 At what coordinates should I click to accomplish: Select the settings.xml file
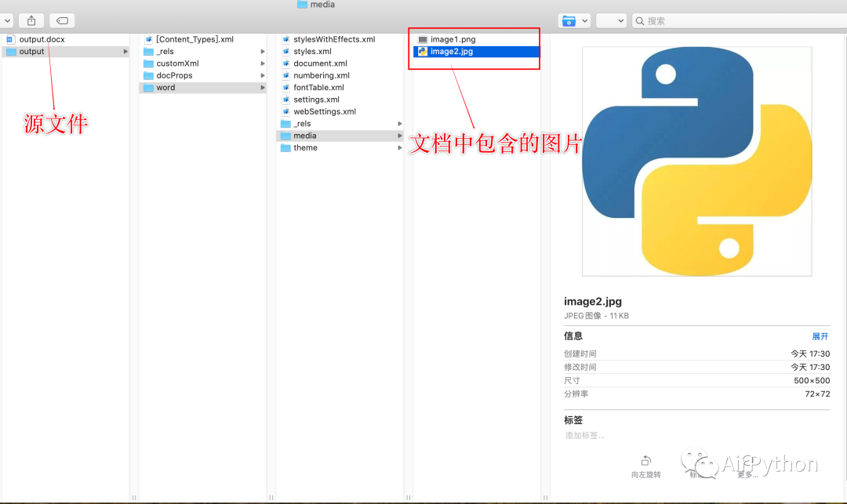317,100
